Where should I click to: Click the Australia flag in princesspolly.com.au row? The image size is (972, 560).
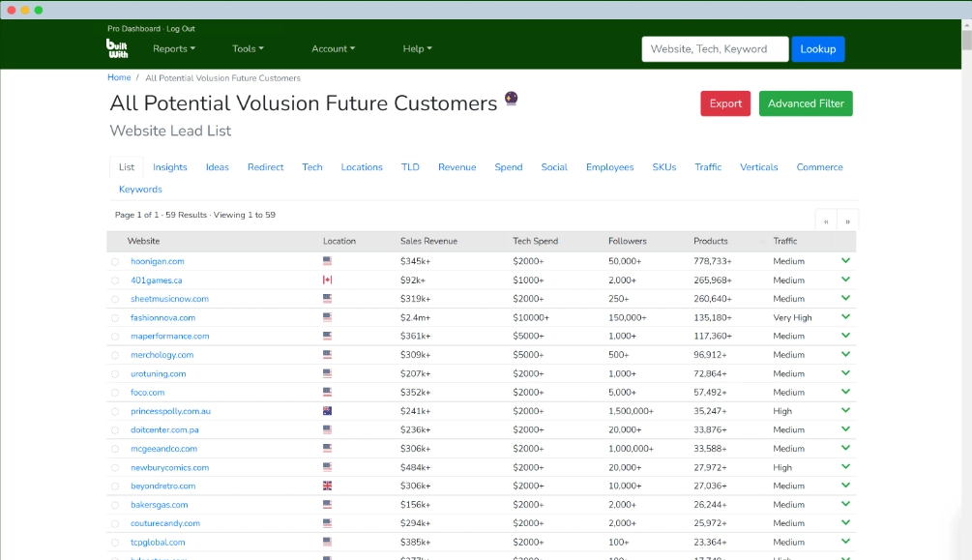(327, 410)
